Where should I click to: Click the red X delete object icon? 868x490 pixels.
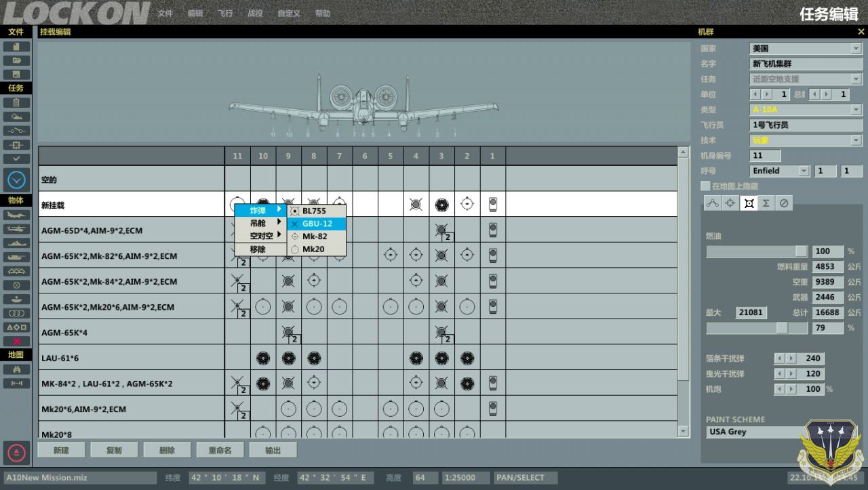point(16,341)
